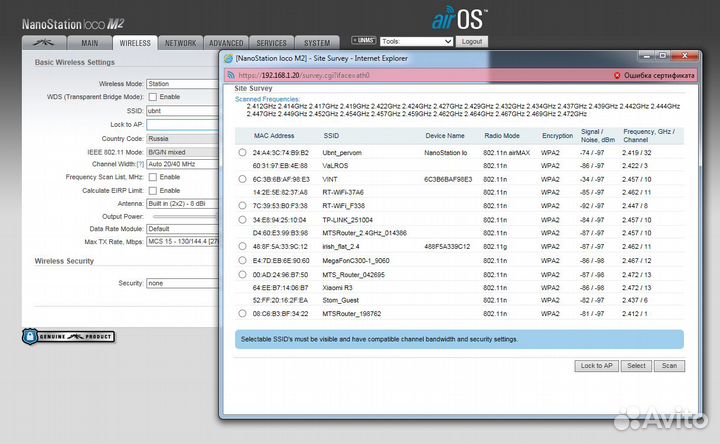Click the Internet Explorer window page icon

227,59
